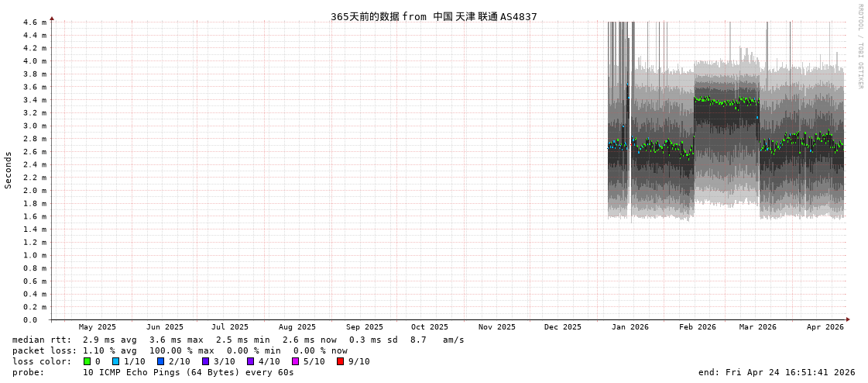
Task: Select the magenta 5/10 loss swatch
Action: (x=295, y=361)
